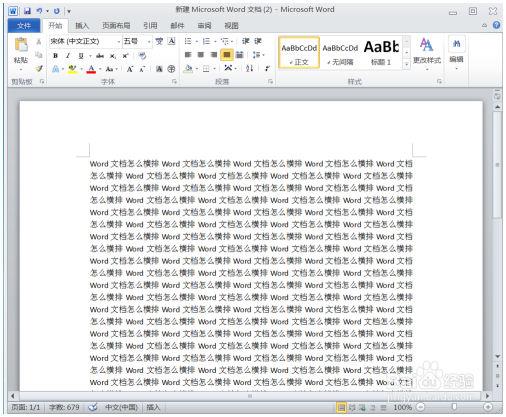
Task: Toggle Bold formatting
Action: pyautogui.click(x=55, y=56)
